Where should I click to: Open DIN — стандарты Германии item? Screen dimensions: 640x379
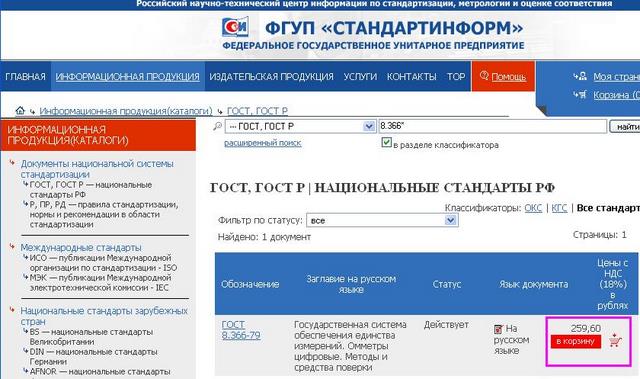[x=93, y=356]
